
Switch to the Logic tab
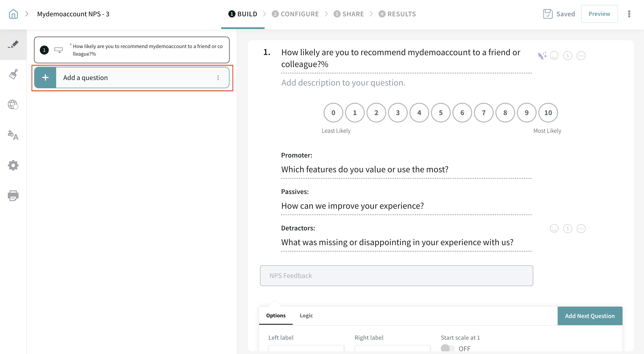coord(306,316)
